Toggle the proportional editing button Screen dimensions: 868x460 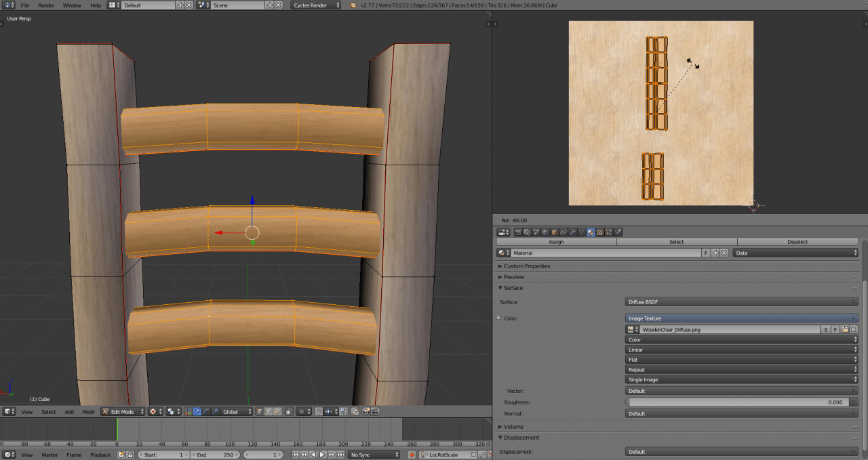point(301,411)
